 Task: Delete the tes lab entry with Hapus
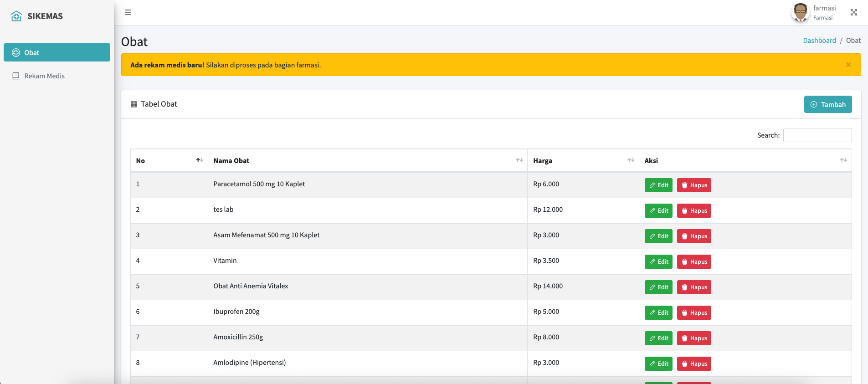[694, 211]
